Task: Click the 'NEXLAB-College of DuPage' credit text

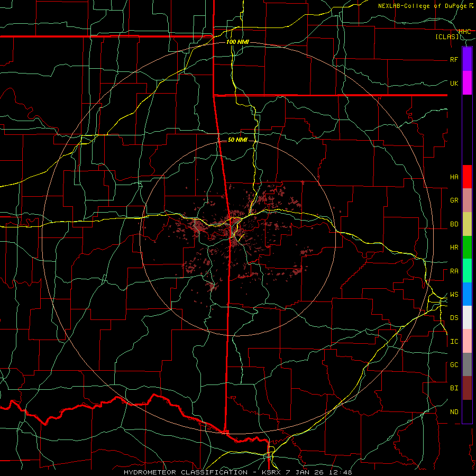Action: pos(423,6)
